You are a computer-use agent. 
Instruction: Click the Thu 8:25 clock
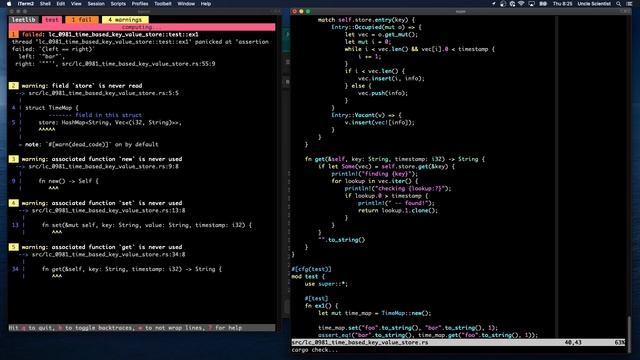562,4
